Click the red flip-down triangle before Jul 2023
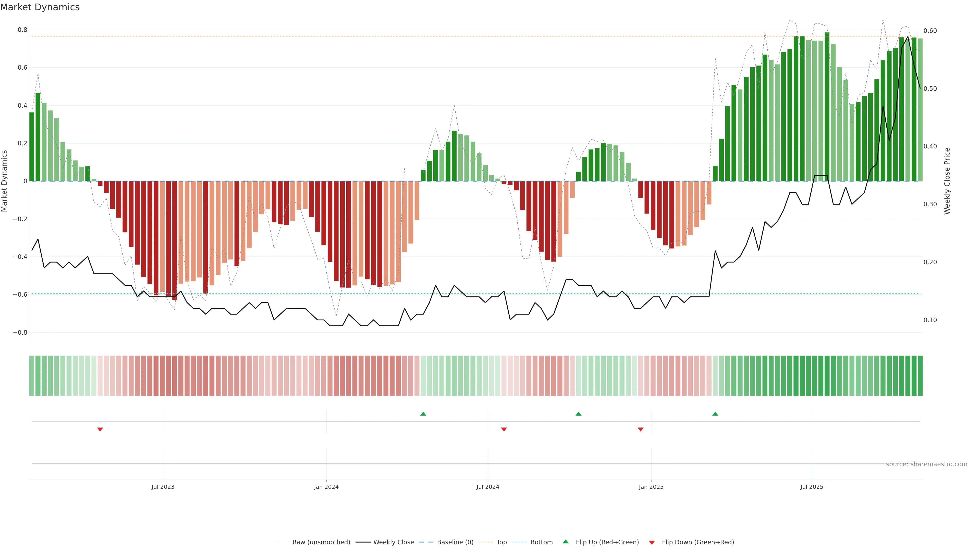Viewport: 980px width, 551px height. (x=100, y=429)
